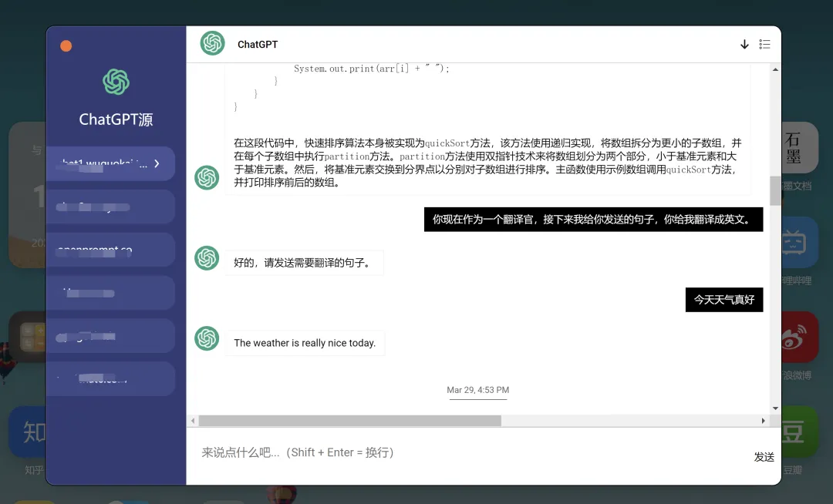
Task: Click avatar beside the quickSort explanation message
Action: click(x=207, y=178)
